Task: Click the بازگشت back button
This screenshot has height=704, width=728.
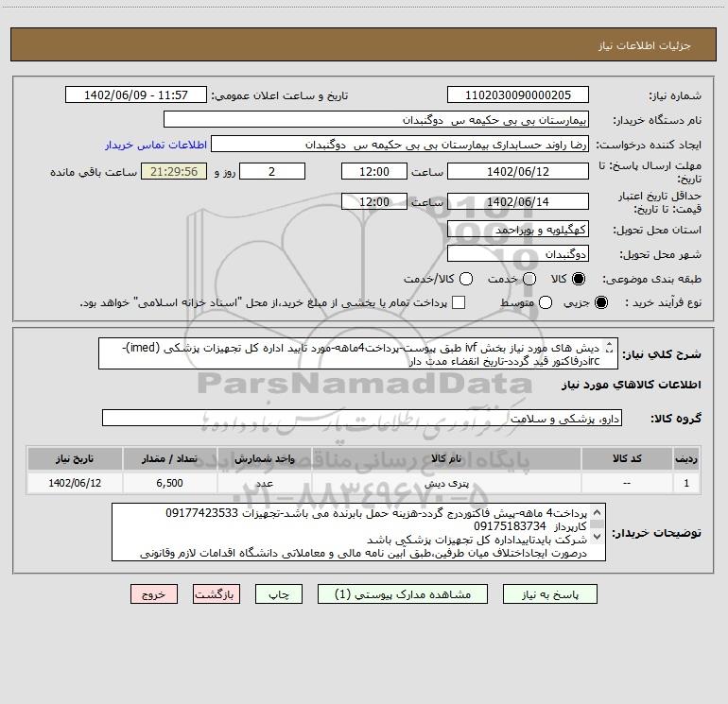Action: (217, 594)
